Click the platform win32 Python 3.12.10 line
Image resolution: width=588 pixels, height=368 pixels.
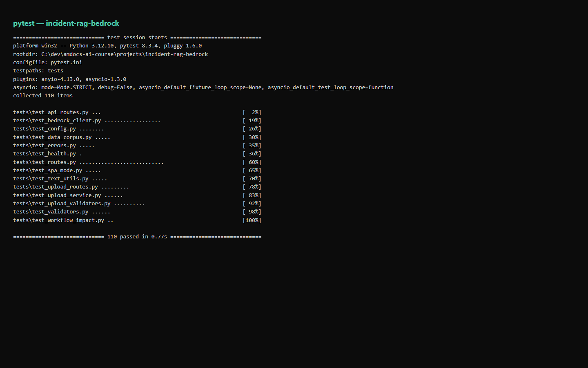[107, 46]
